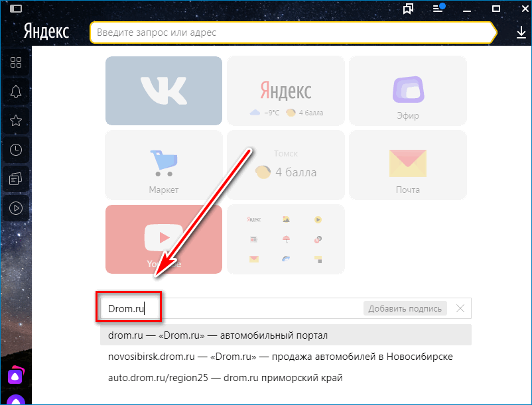Click the bookmark flag icon in title bar
The image size is (532, 405).
click(x=408, y=9)
